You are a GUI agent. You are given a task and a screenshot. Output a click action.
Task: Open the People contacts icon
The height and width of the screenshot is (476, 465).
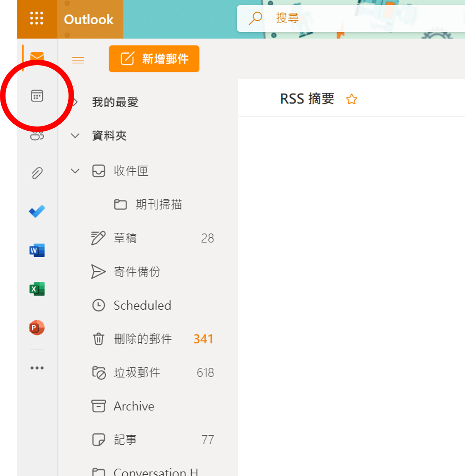[x=37, y=135]
